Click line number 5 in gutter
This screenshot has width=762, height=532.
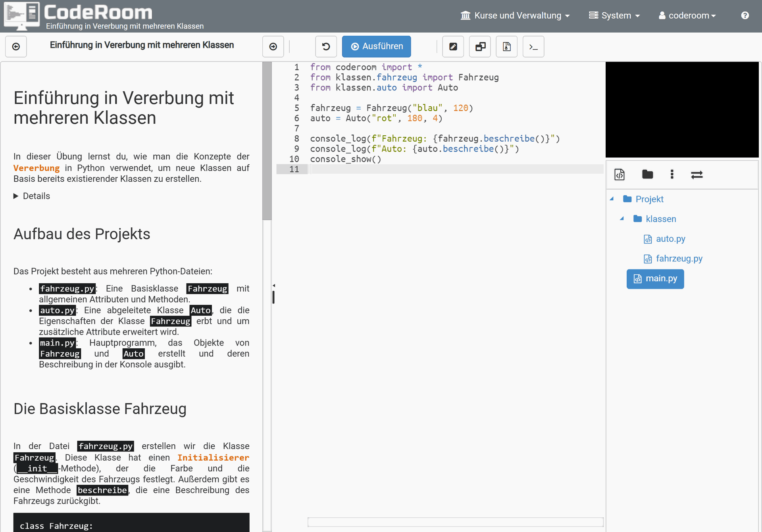pos(296,108)
